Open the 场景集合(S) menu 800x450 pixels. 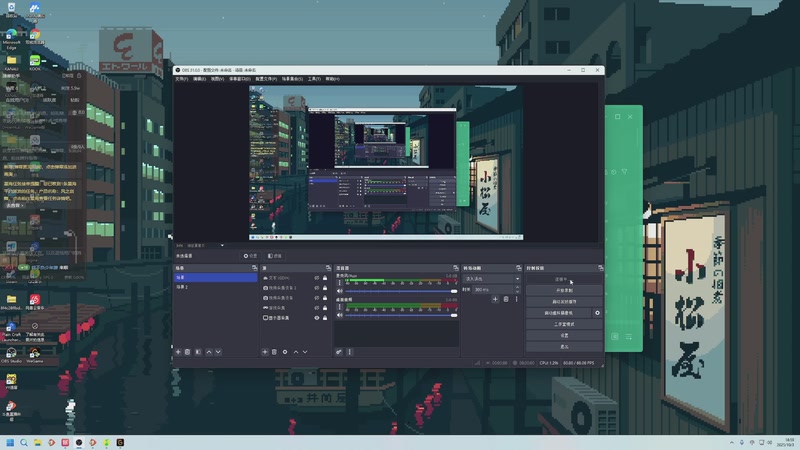point(292,79)
